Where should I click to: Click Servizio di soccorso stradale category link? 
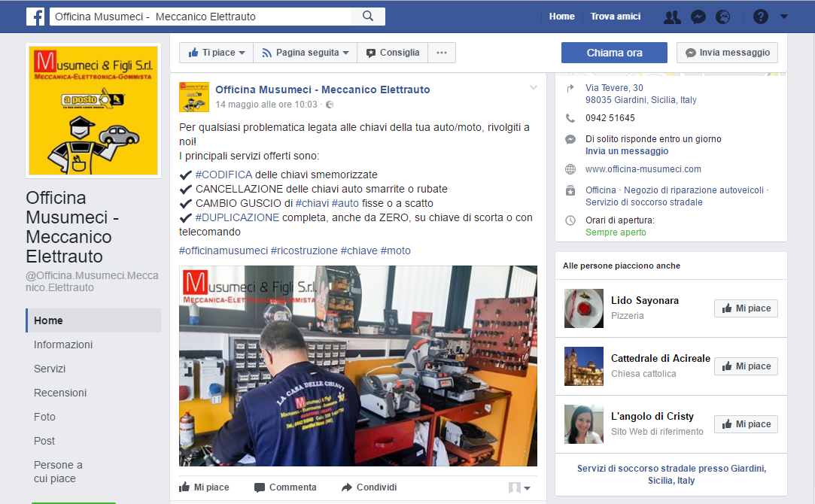[644, 202]
